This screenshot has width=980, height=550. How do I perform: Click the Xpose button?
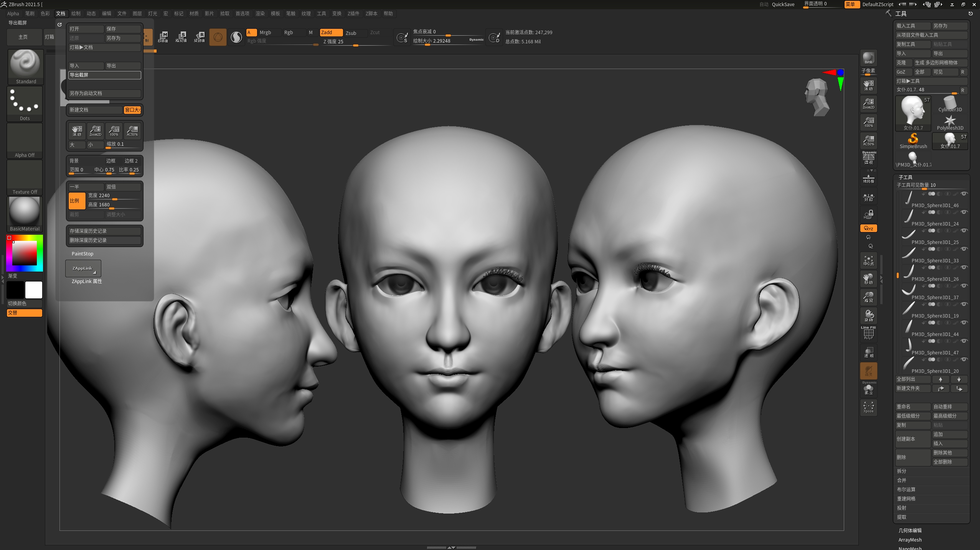point(868,407)
